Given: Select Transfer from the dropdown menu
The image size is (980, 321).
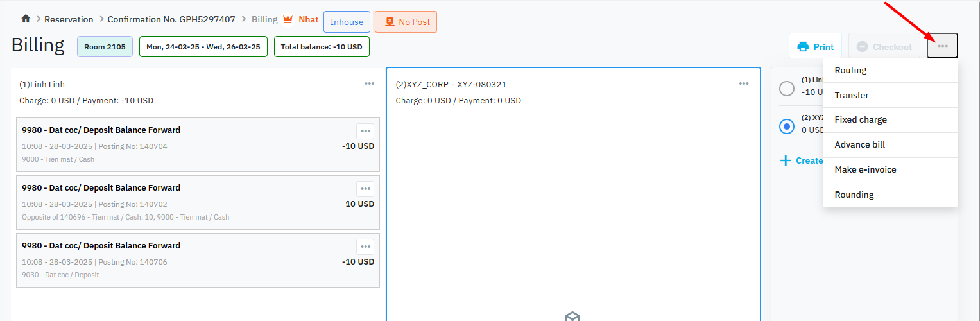Looking at the screenshot, I should (891, 95).
